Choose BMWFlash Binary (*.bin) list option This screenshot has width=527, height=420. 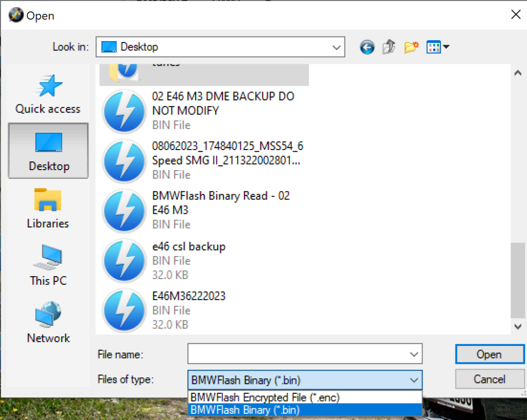pos(305,410)
